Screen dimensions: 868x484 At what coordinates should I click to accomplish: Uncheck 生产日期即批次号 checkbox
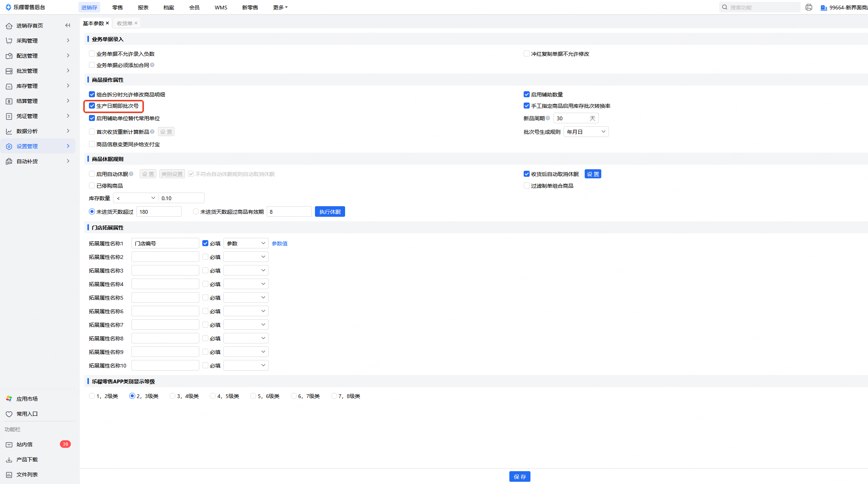click(x=92, y=106)
